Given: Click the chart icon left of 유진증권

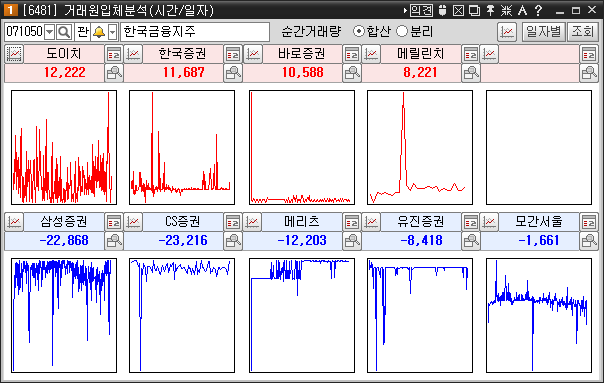Looking at the screenshot, I should click(x=371, y=222).
